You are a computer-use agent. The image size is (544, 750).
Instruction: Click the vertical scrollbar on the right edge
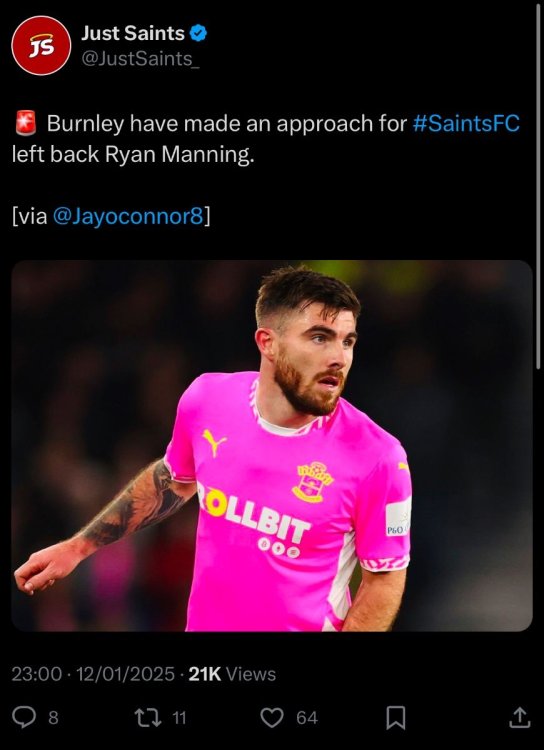point(539,187)
